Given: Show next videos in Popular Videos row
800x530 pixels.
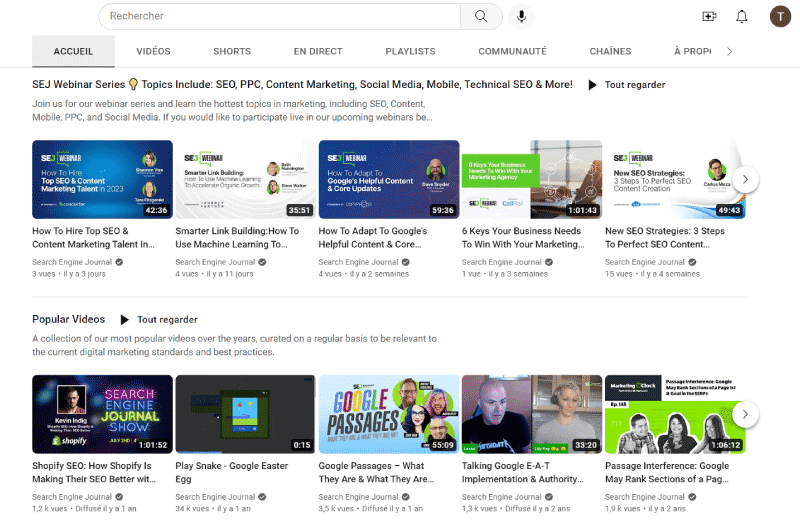Looking at the screenshot, I should click(745, 414).
